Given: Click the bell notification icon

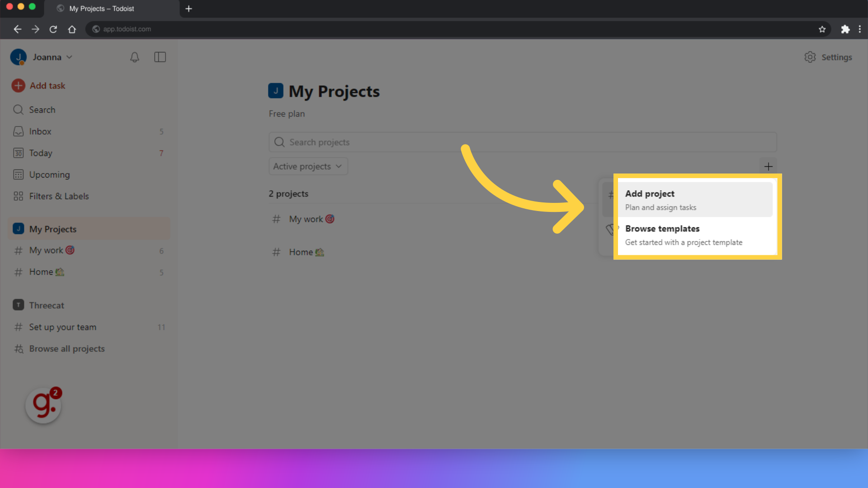Looking at the screenshot, I should (134, 56).
